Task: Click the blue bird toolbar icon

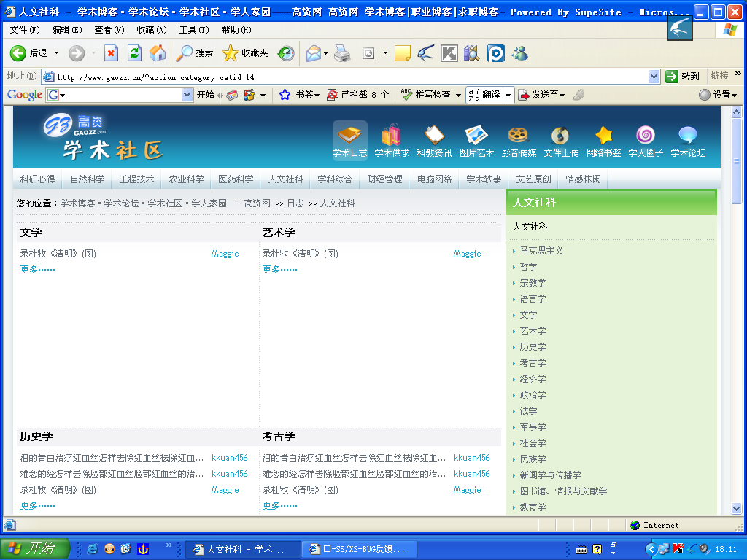Action: pos(425,53)
